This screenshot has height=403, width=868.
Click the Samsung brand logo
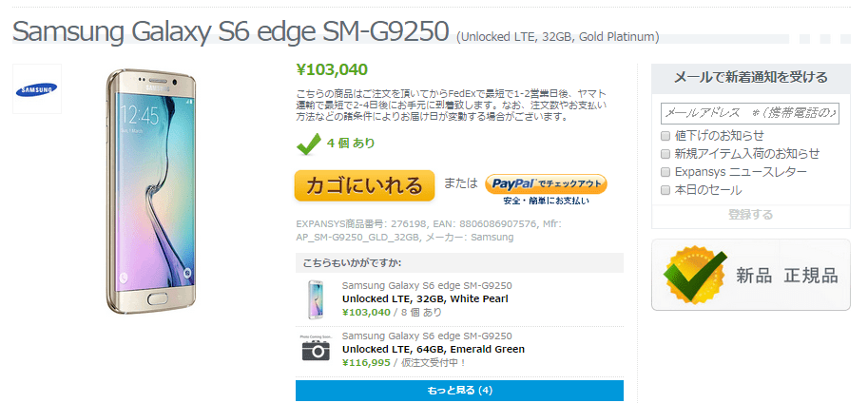point(36,88)
